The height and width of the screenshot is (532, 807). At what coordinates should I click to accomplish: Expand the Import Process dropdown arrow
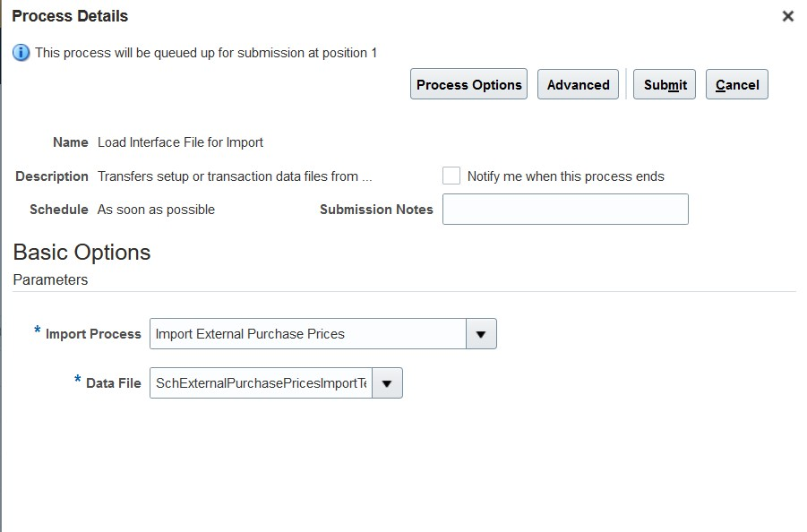(x=481, y=334)
